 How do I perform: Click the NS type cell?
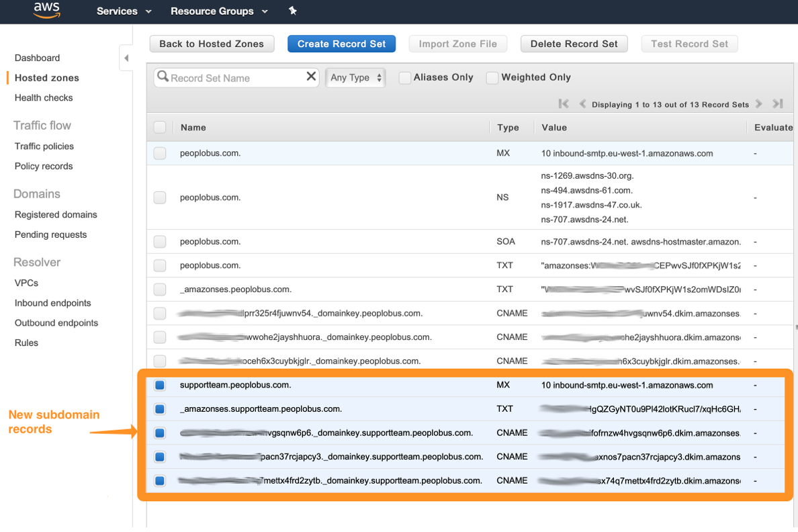503,197
